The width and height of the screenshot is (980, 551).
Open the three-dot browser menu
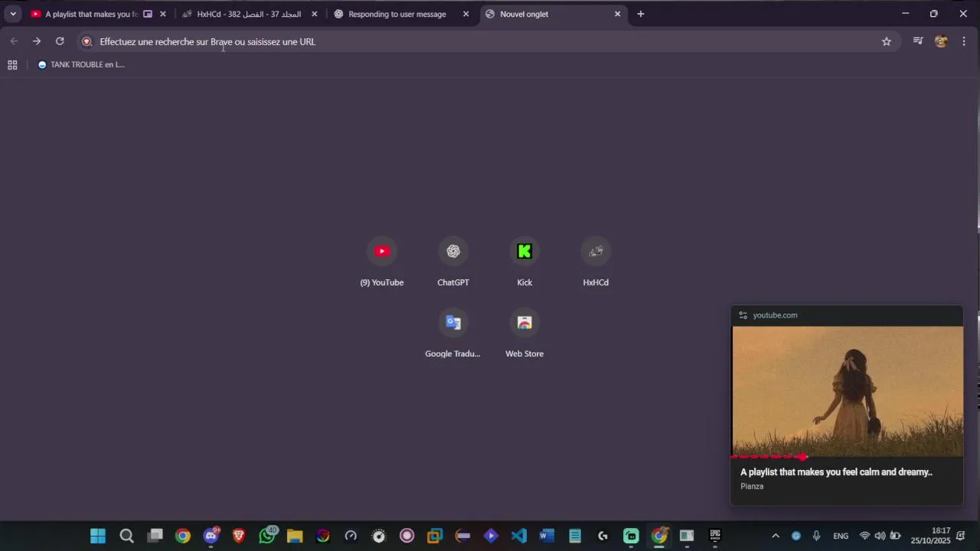pyautogui.click(x=964, y=41)
